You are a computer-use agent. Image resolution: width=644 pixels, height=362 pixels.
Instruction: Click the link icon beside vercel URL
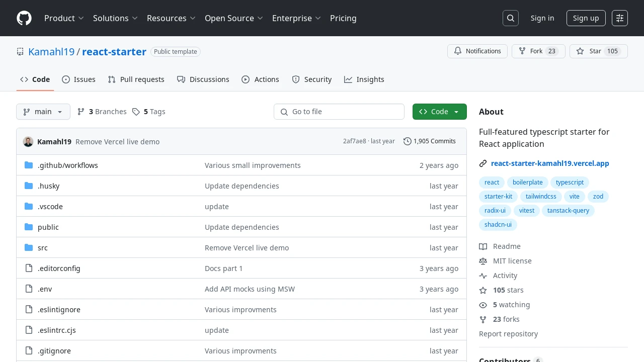click(x=483, y=163)
